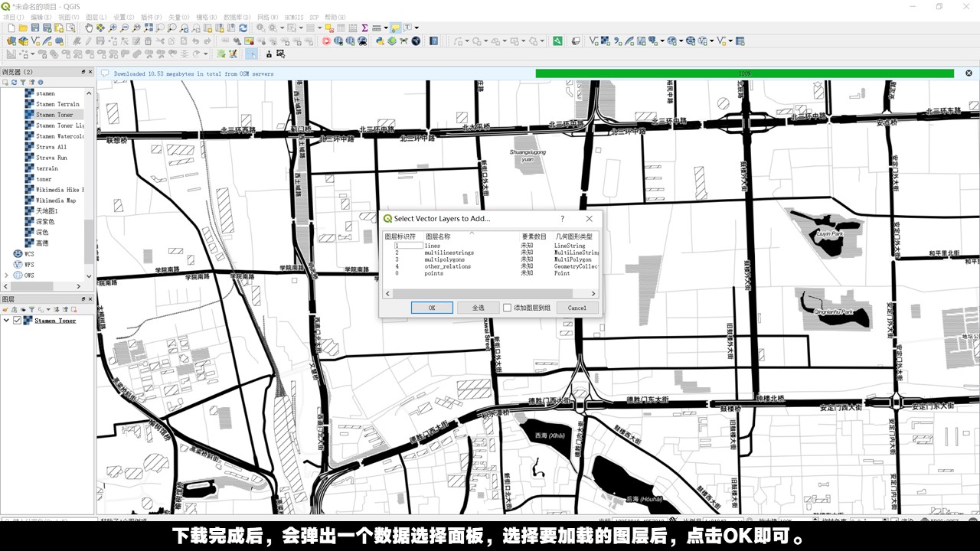Viewport: 980px width, 551px height.
Task: Add vector layer from the right toolbar
Action: click(593, 41)
